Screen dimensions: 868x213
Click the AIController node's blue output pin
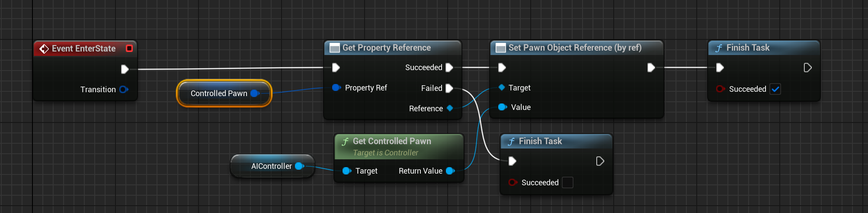click(x=299, y=166)
